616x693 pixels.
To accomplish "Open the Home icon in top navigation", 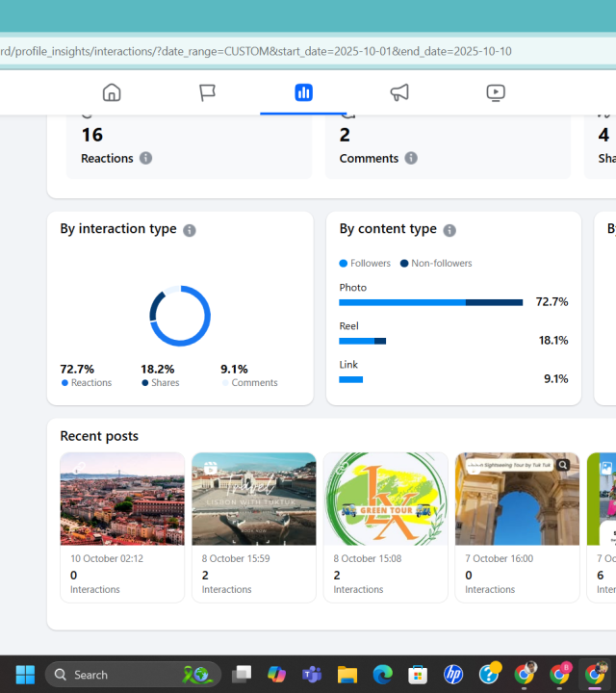I will point(112,92).
